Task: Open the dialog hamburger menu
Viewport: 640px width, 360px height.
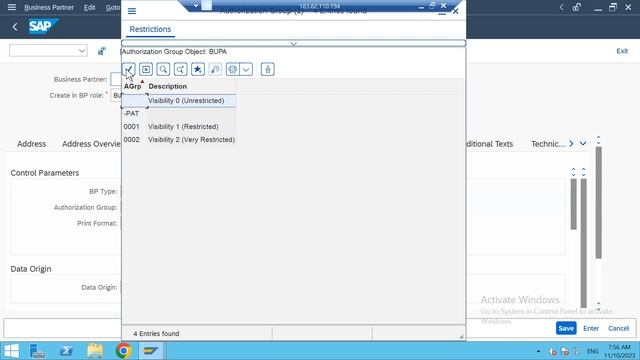Action: 132,11
